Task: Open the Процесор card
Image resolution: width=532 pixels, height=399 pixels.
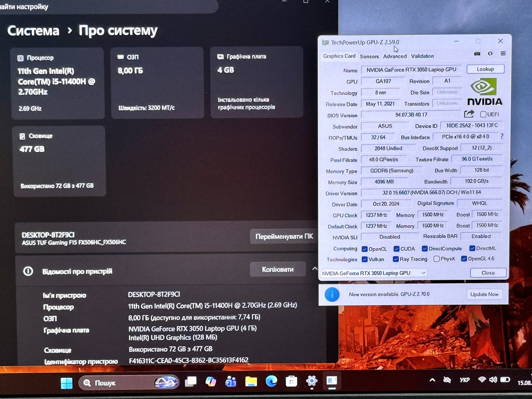Action: [x=58, y=83]
